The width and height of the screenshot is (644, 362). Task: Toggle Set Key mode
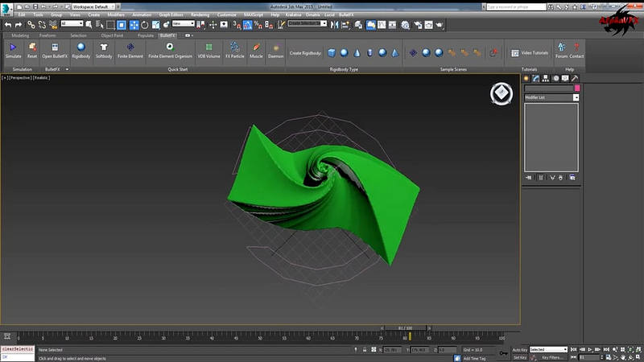[x=519, y=357]
